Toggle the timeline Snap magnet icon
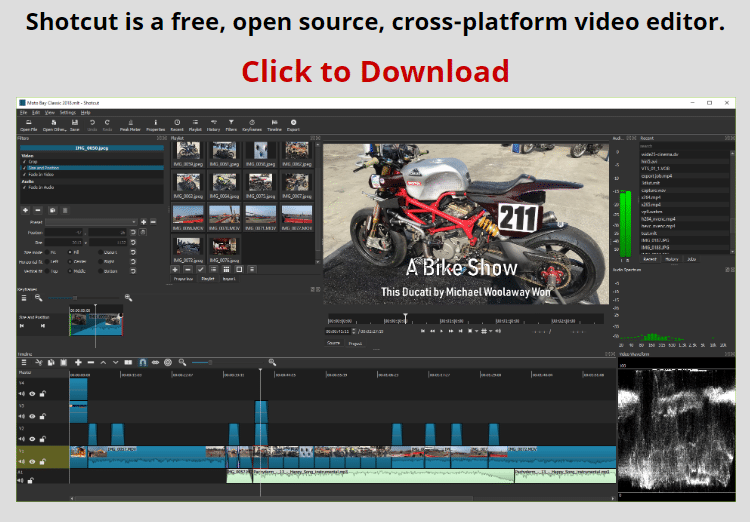This screenshot has width=750, height=522. point(143,362)
